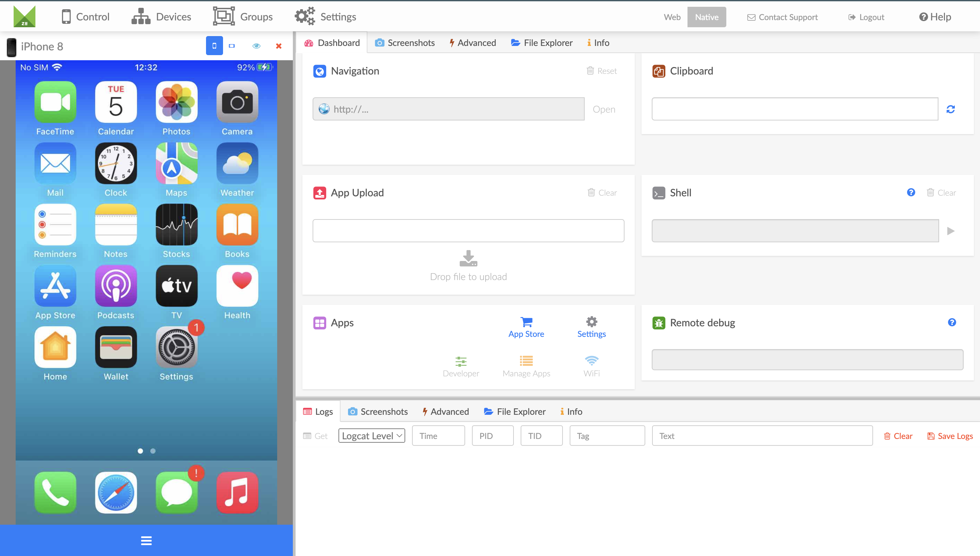Open Books app on iPhone
Screen dimensions: 980x556
pyautogui.click(x=237, y=225)
